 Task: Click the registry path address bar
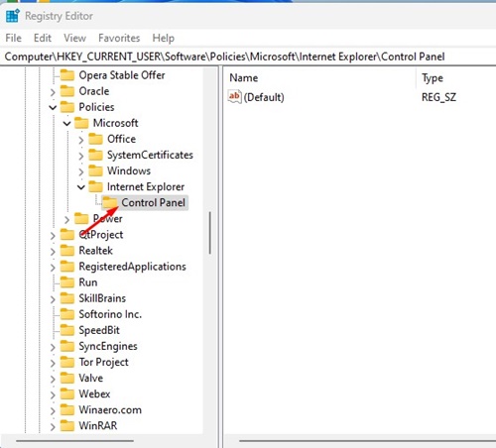(x=248, y=56)
